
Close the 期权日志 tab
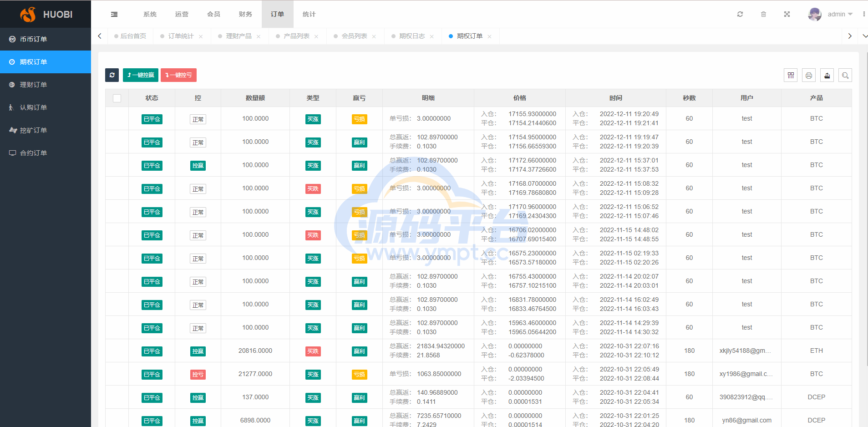pos(432,36)
